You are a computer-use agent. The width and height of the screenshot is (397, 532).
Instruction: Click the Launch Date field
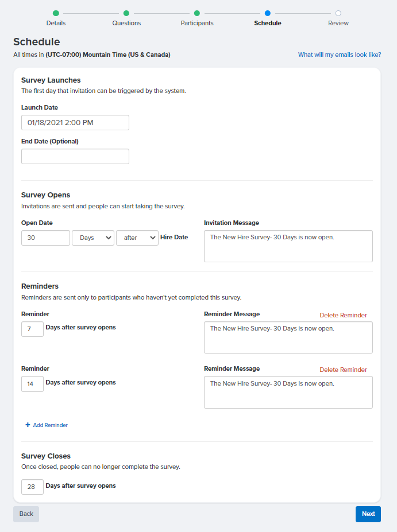(75, 122)
